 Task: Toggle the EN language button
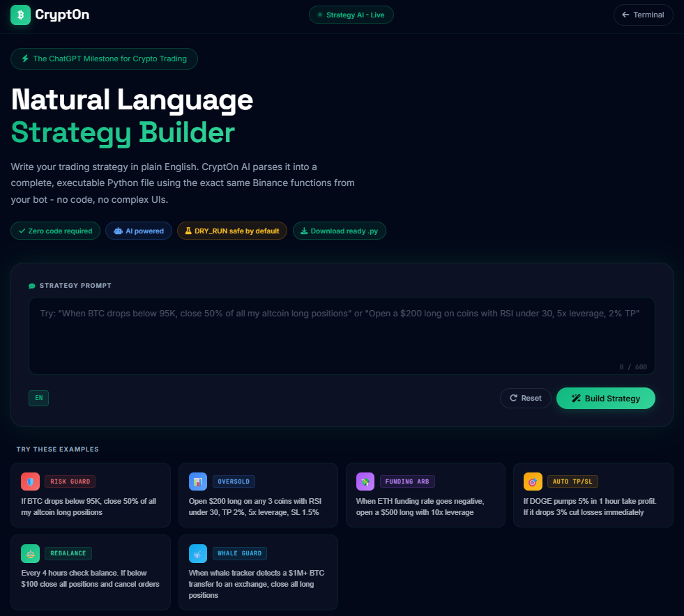(x=39, y=398)
